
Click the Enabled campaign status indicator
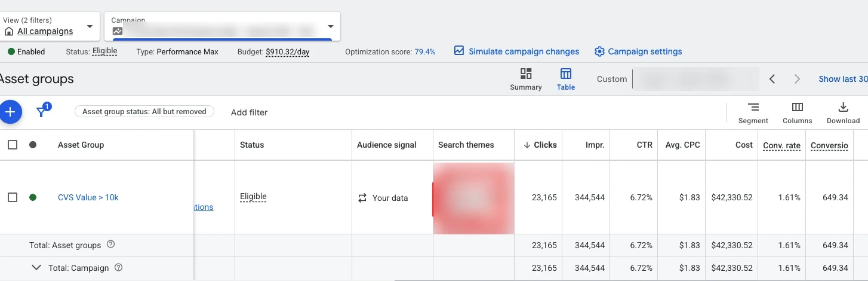click(26, 52)
